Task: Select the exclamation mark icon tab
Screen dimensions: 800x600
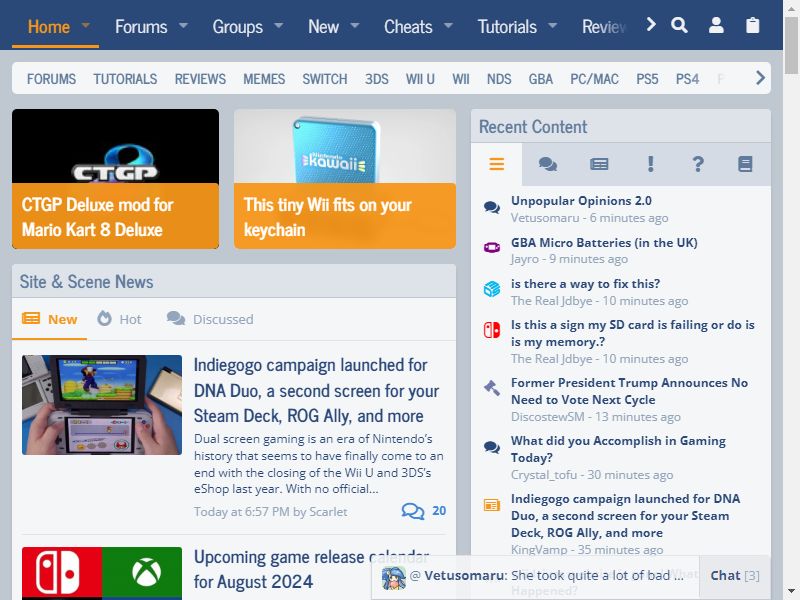Action: [650, 164]
